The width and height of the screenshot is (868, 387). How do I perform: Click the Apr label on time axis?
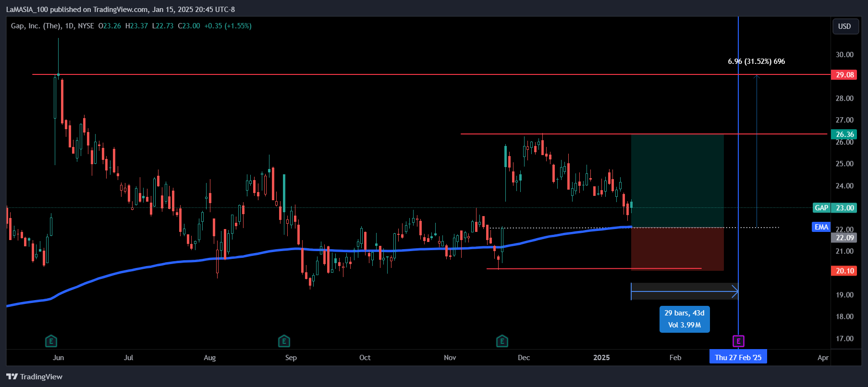click(x=823, y=358)
